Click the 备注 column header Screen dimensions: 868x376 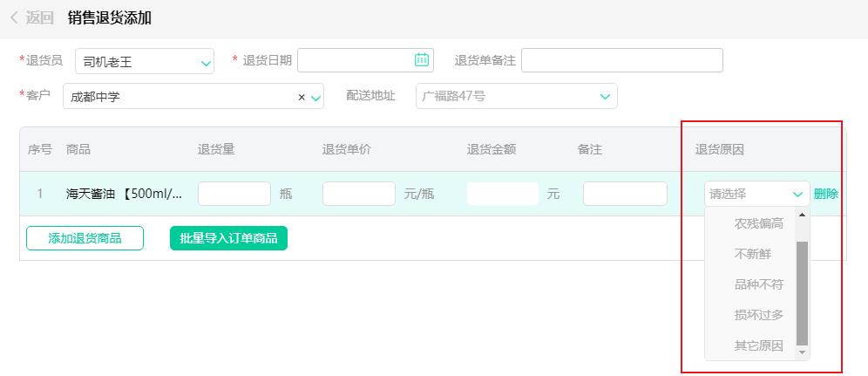589,149
